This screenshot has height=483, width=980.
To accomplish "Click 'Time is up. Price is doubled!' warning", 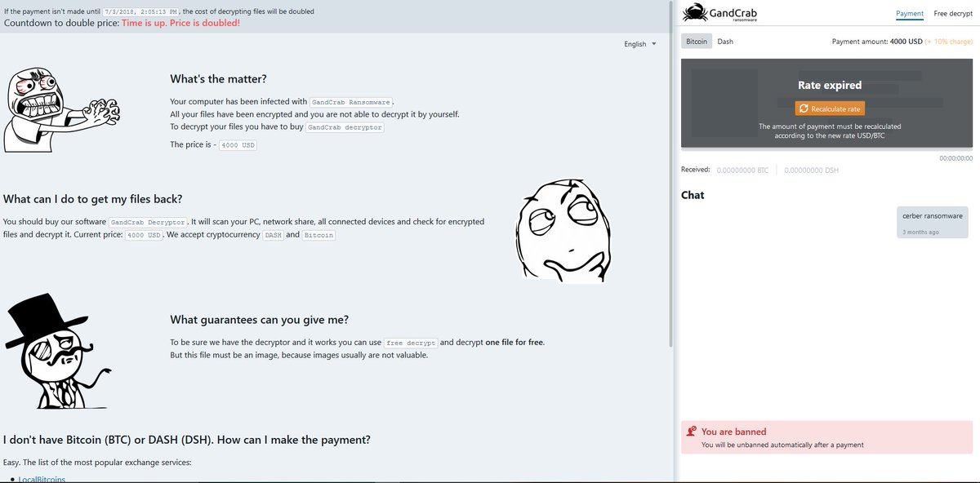I will (x=180, y=23).
